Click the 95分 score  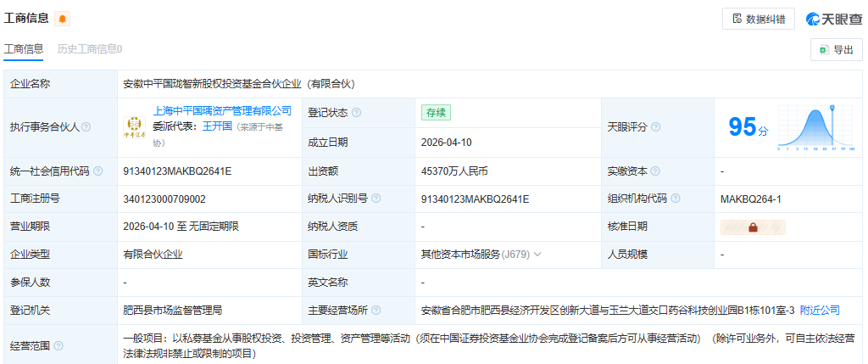[748, 128]
